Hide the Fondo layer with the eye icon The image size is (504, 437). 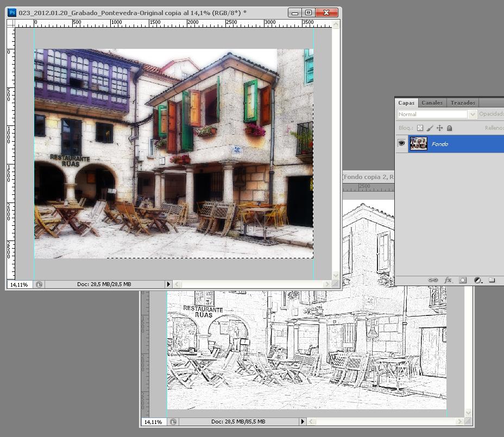pos(402,143)
